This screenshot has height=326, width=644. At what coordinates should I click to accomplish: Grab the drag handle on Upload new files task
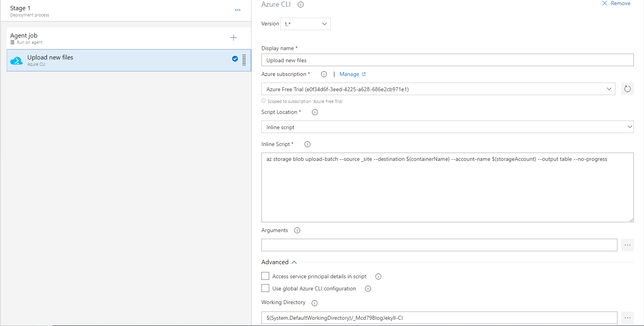pos(244,60)
